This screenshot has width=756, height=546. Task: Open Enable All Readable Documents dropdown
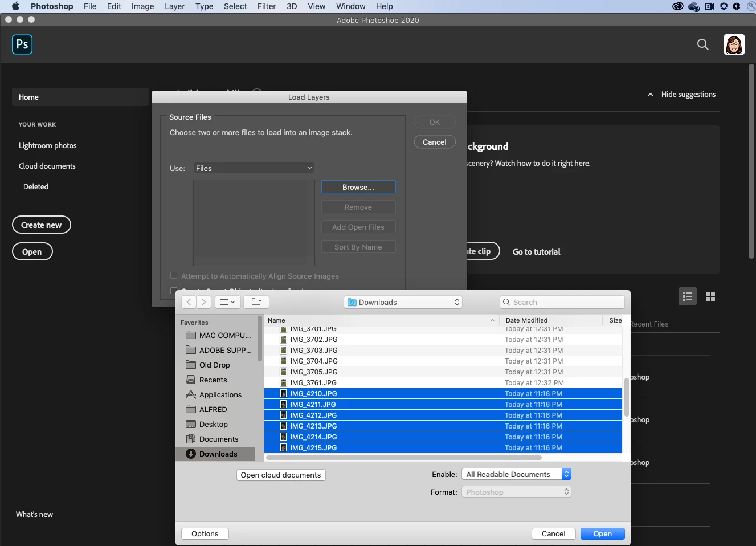coord(516,474)
